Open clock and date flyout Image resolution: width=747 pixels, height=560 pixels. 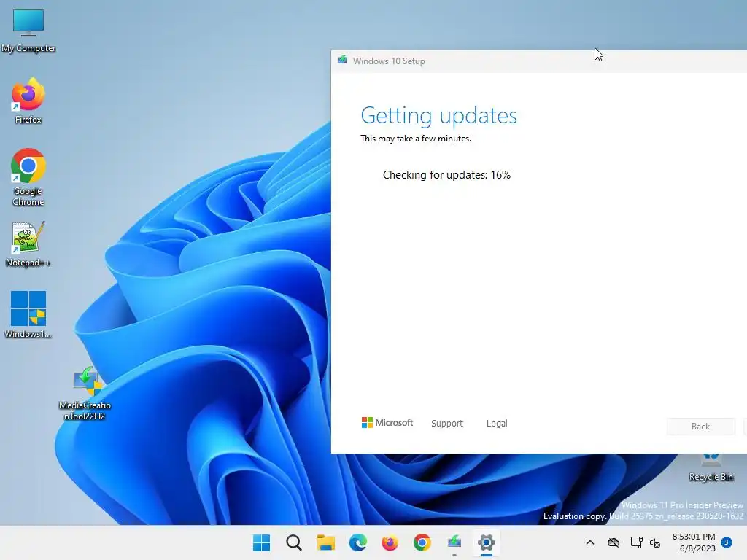coord(694,542)
